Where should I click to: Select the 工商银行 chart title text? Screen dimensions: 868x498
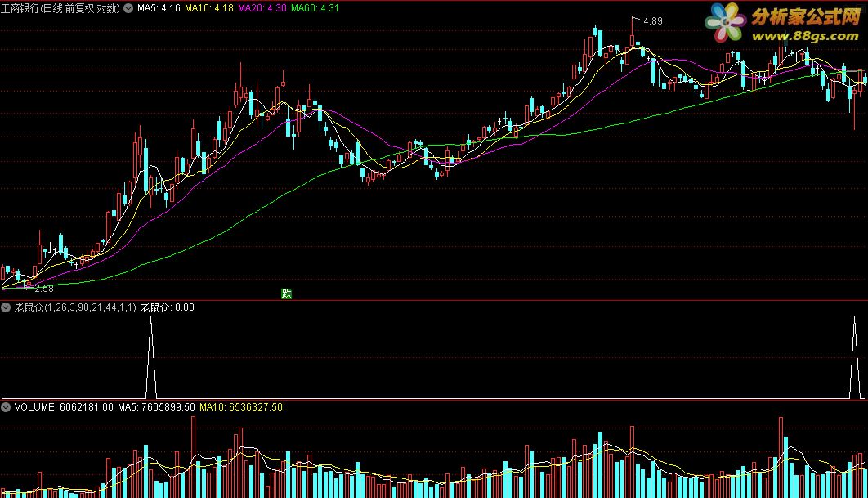point(60,8)
